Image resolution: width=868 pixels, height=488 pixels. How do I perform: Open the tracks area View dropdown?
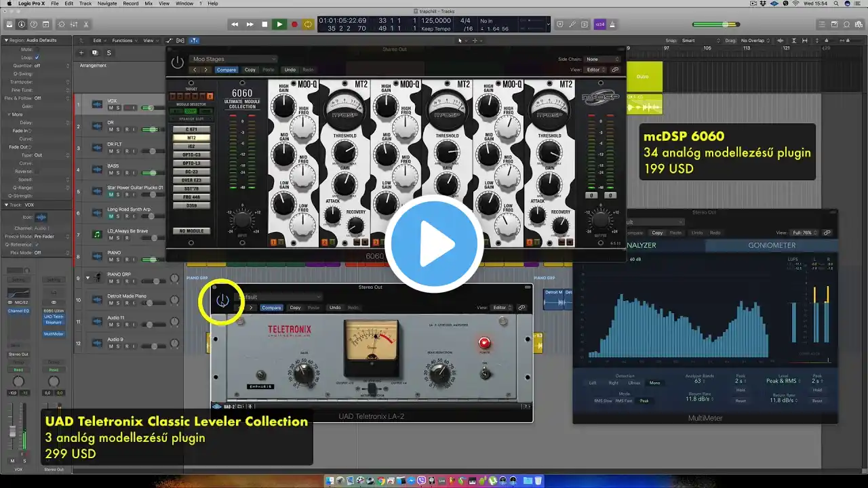[x=150, y=41]
